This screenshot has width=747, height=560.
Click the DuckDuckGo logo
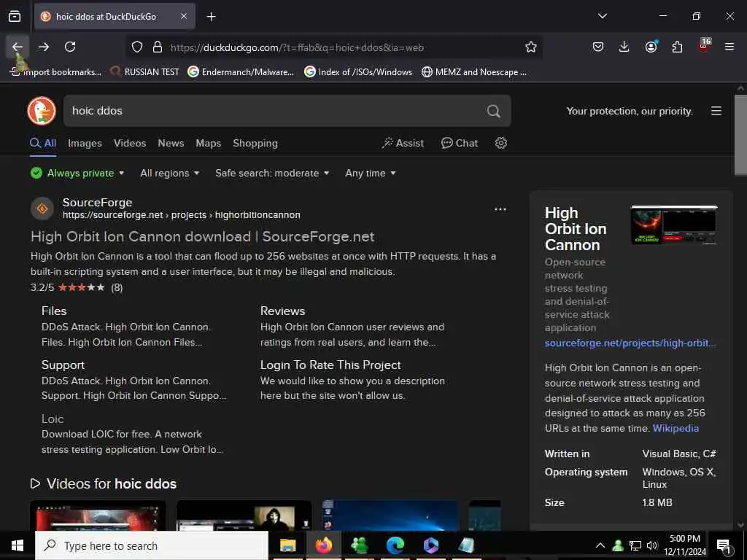(x=42, y=111)
